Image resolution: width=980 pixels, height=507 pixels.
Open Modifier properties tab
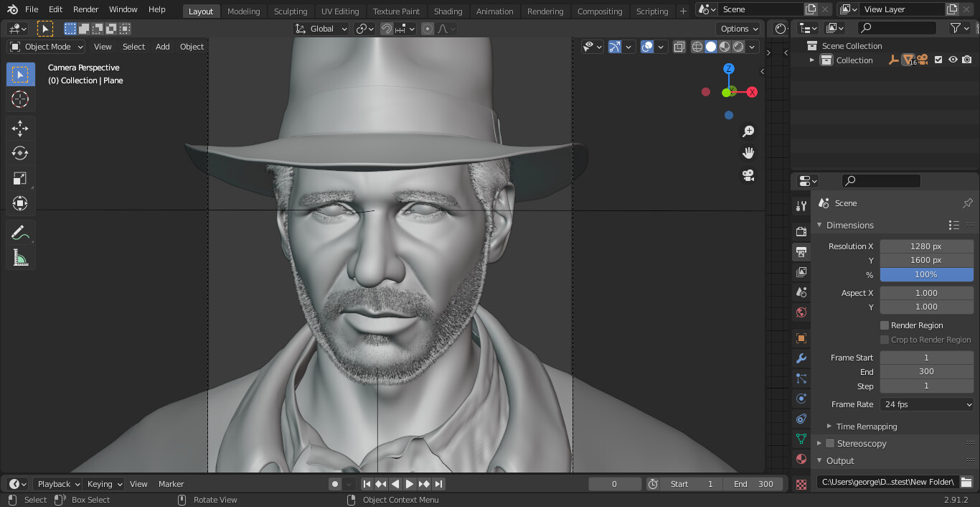coord(801,358)
